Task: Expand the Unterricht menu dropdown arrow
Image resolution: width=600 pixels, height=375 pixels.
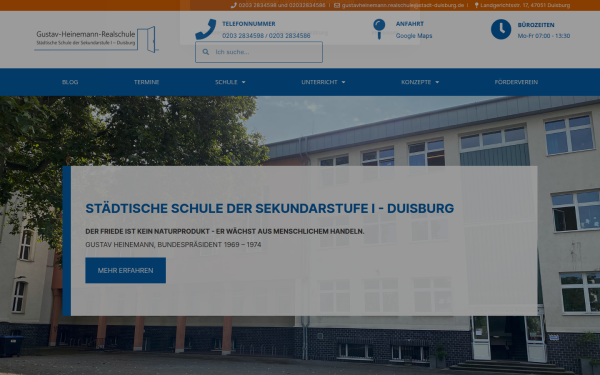Action: coord(343,82)
